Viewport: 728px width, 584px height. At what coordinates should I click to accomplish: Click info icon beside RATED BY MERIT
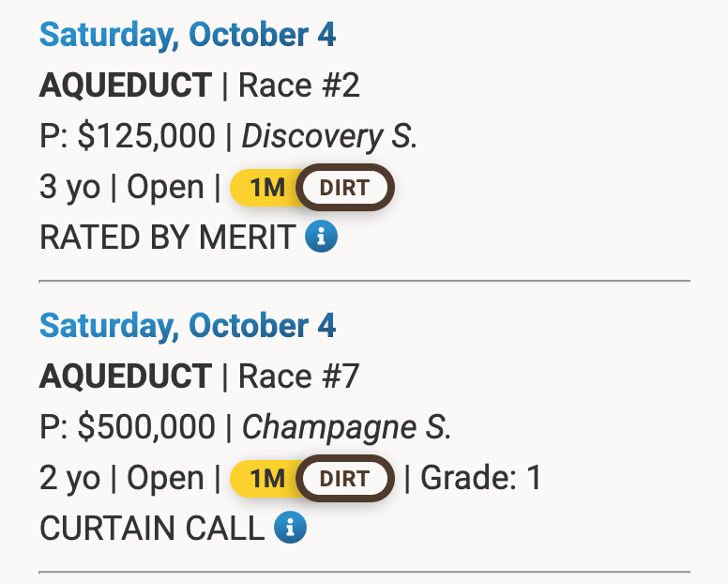pyautogui.click(x=321, y=238)
